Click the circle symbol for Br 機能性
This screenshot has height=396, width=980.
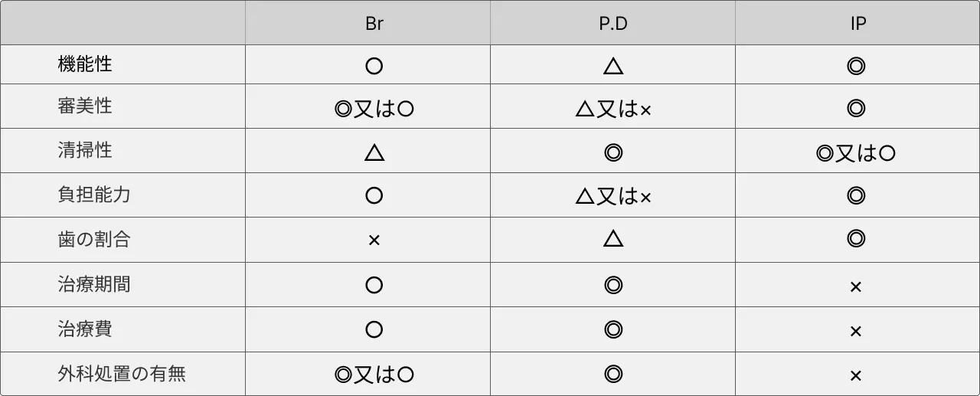(x=374, y=66)
